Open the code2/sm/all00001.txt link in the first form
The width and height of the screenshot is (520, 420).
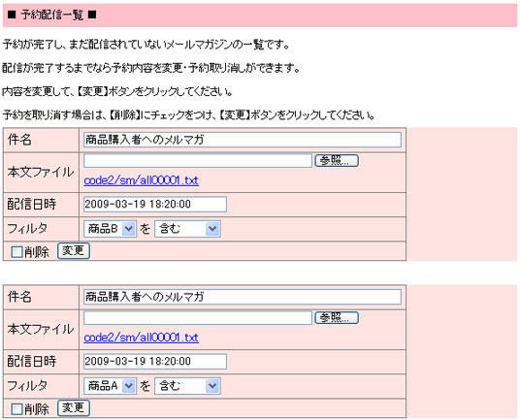[x=142, y=180]
